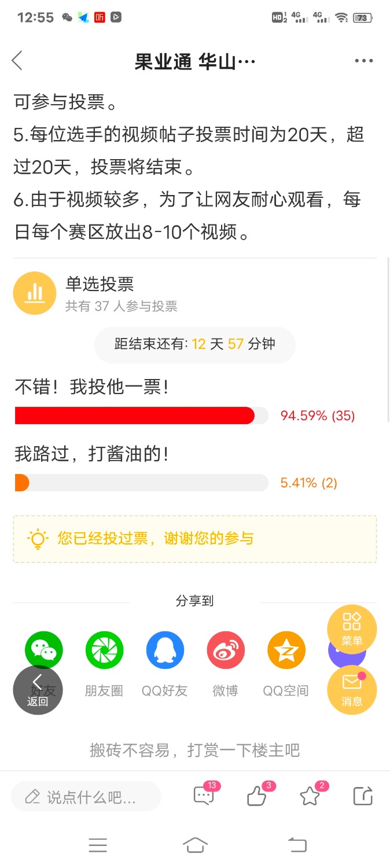Tap the floating 返回 back button
The height and width of the screenshot is (868, 390).
click(38, 690)
